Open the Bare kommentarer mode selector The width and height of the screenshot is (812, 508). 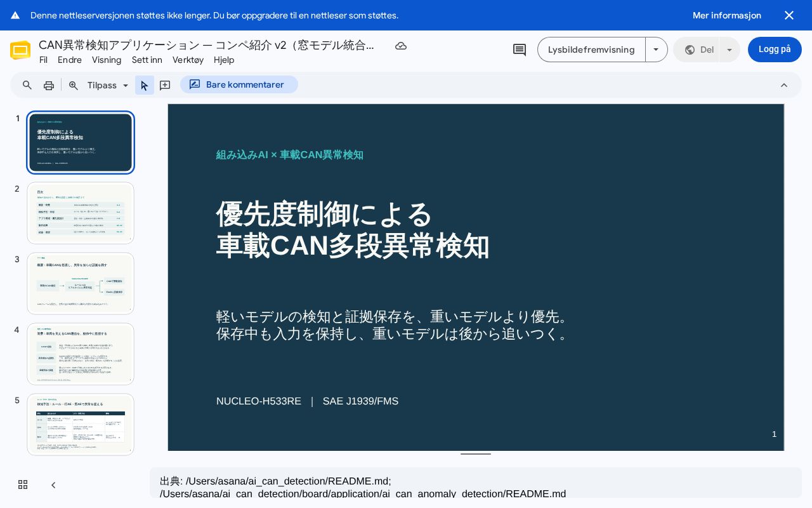click(239, 84)
